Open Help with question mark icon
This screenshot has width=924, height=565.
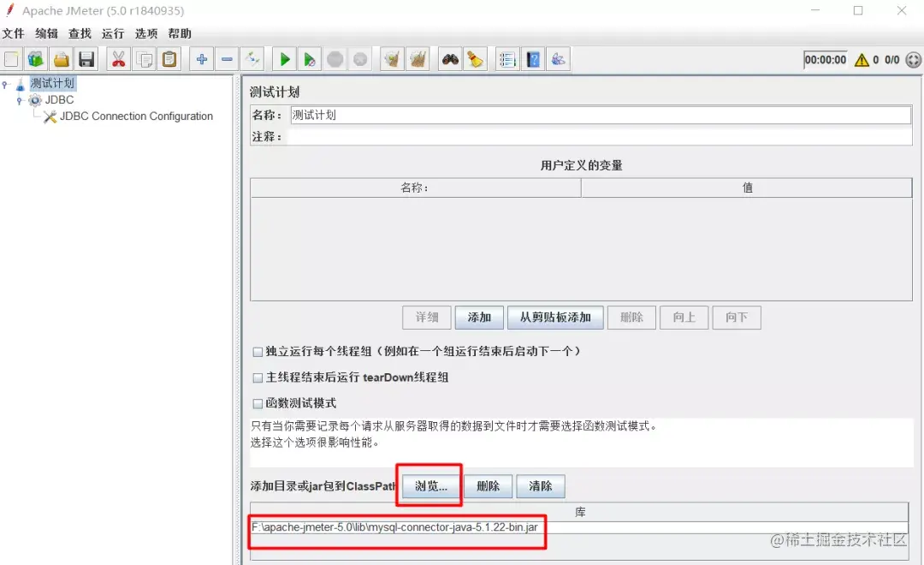pos(533,59)
